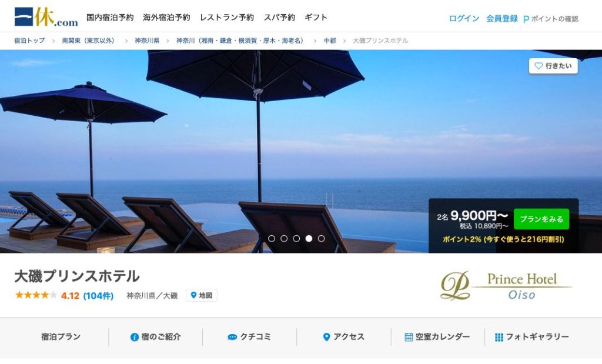Open 宿のご紹介 info icon tab

pyautogui.click(x=135, y=337)
